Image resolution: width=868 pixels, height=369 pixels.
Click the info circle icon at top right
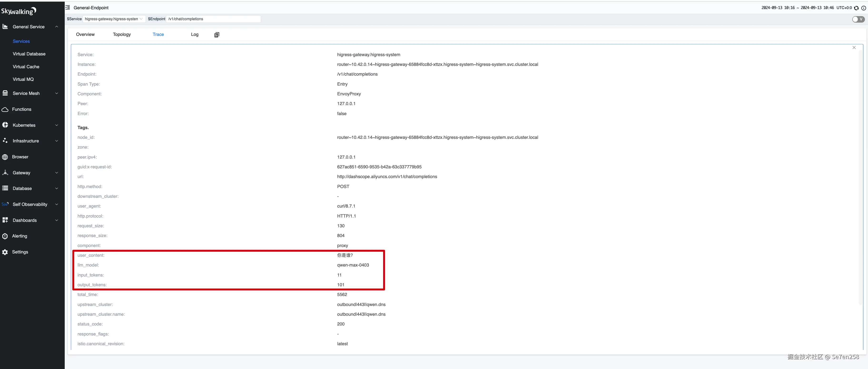tap(863, 8)
